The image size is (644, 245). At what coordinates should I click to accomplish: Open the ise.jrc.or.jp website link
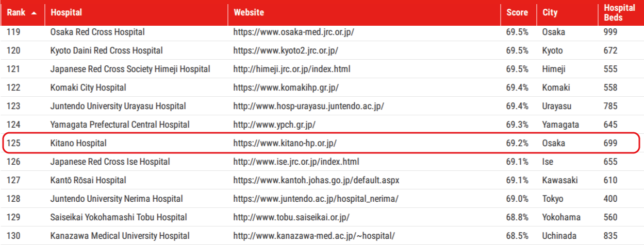pos(296,162)
